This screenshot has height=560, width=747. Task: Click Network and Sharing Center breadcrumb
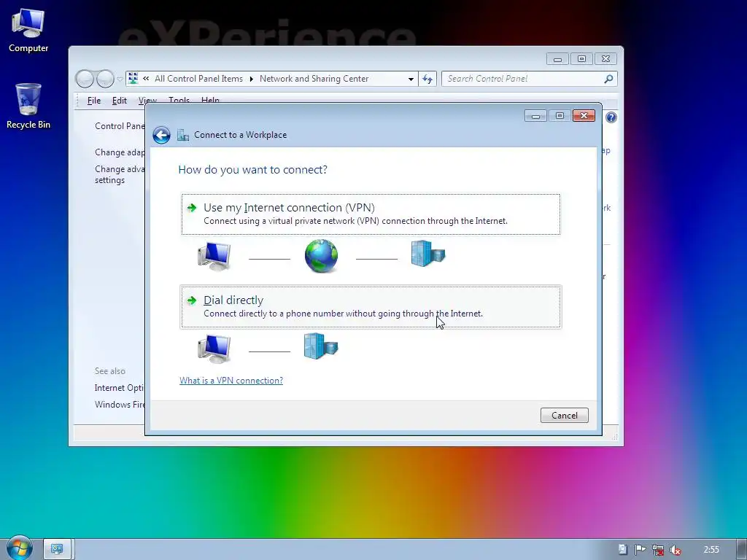(x=314, y=79)
